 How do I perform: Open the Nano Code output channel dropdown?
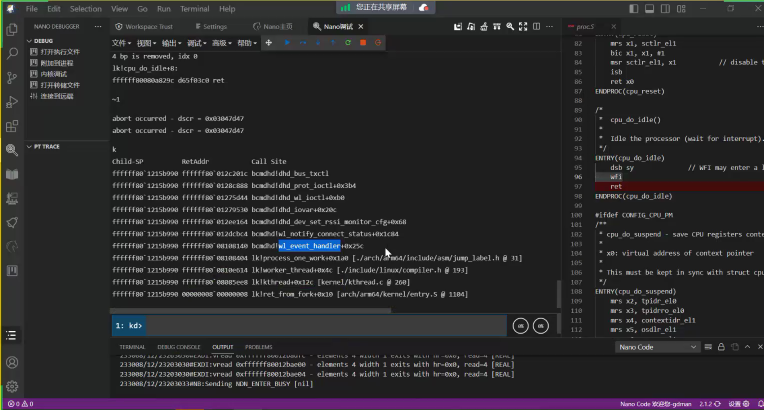657,347
